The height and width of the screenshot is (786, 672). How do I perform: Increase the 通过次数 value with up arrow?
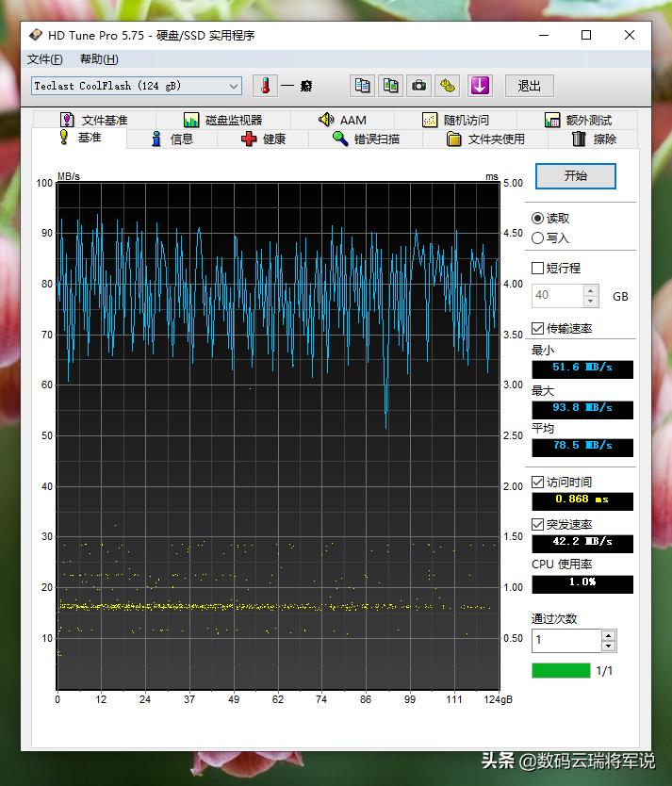[608, 635]
